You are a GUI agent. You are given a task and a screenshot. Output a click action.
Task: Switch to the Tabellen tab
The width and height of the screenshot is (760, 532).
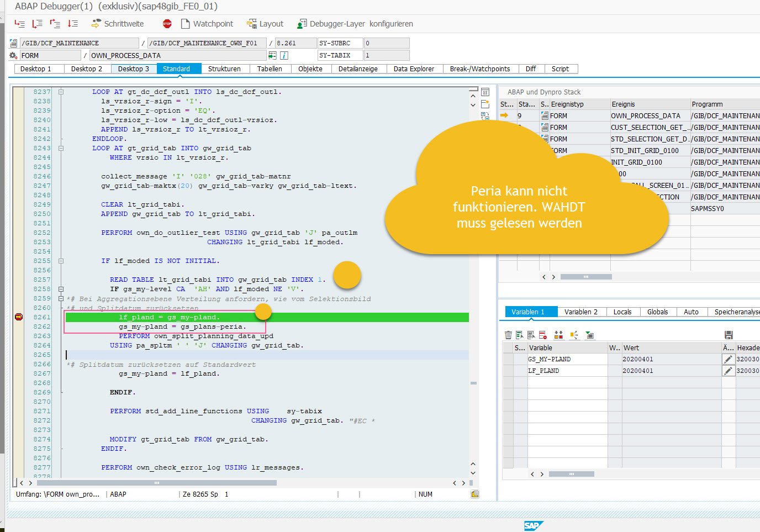(270, 69)
